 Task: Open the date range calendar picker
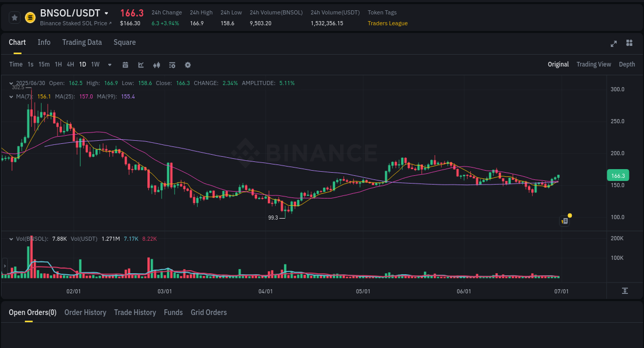[x=126, y=64]
